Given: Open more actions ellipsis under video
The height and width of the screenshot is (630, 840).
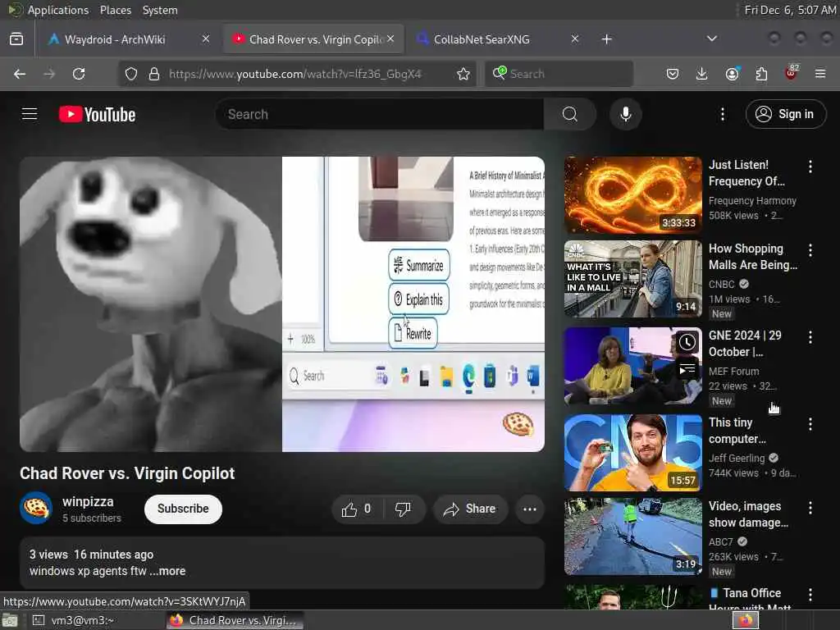Looking at the screenshot, I should click(530, 509).
